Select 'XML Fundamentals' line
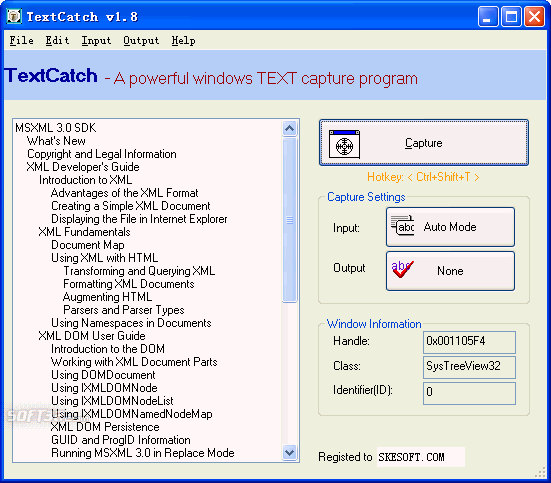Image resolution: width=551 pixels, height=483 pixels. [84, 232]
